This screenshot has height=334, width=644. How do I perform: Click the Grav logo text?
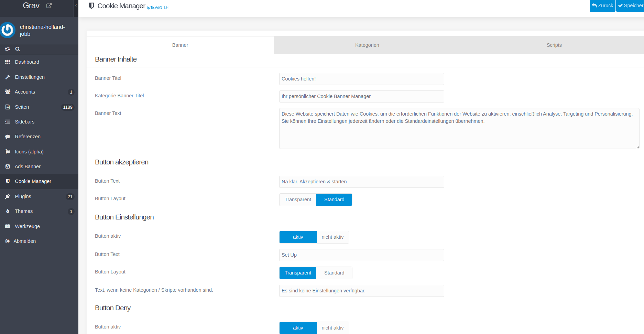(x=31, y=6)
